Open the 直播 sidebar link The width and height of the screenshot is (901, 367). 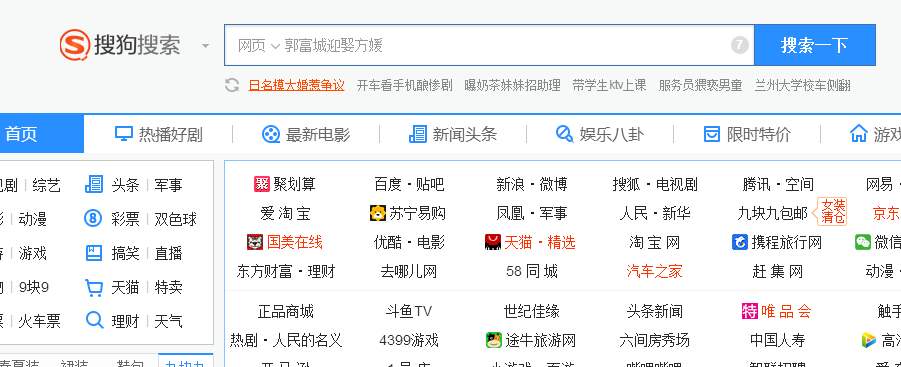[x=168, y=253]
